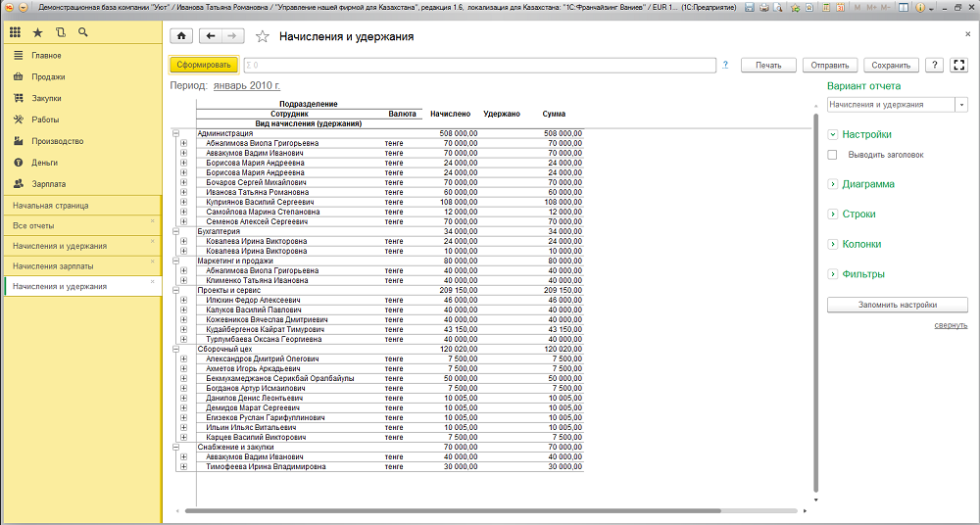The width and height of the screenshot is (980, 525).
Task: Expand the Фильтры settings section
Action: [833, 274]
